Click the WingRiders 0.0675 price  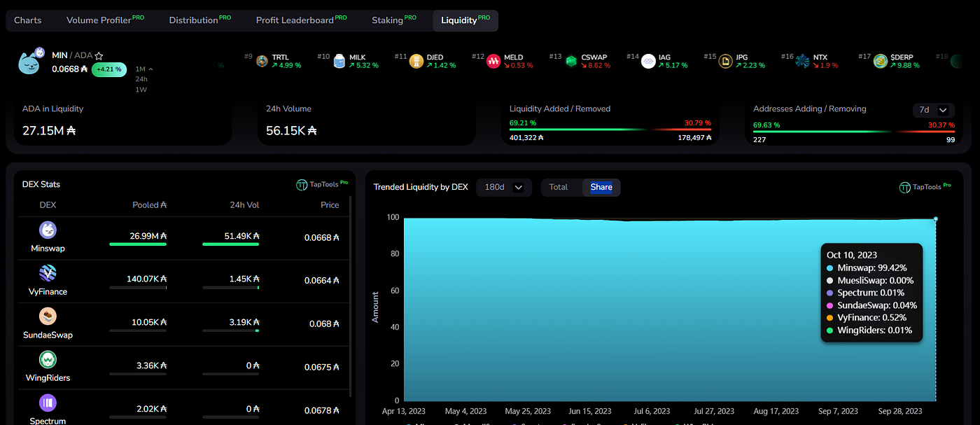322,367
